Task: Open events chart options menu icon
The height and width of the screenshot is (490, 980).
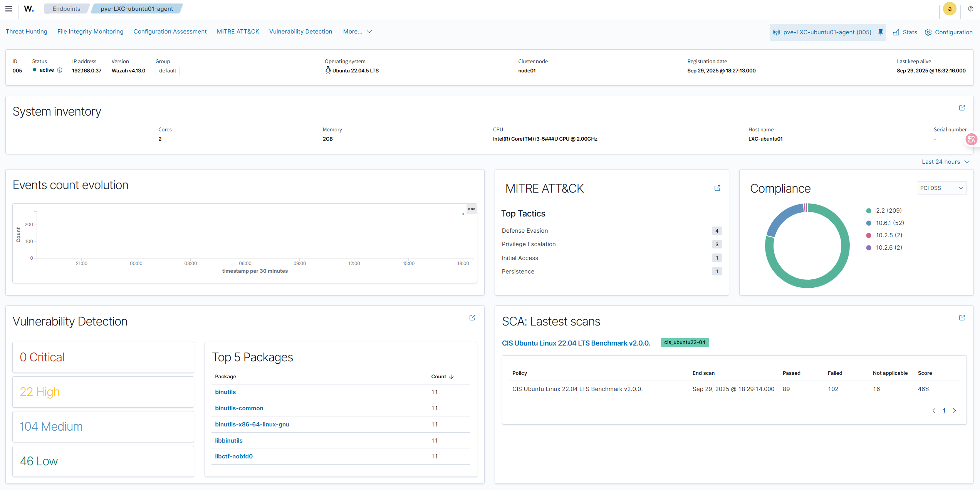Action: (x=472, y=209)
